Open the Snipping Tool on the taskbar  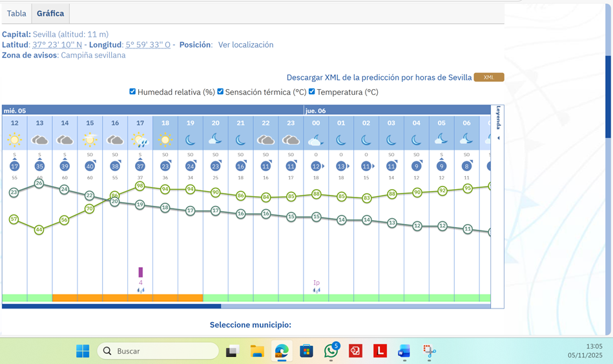(430, 350)
